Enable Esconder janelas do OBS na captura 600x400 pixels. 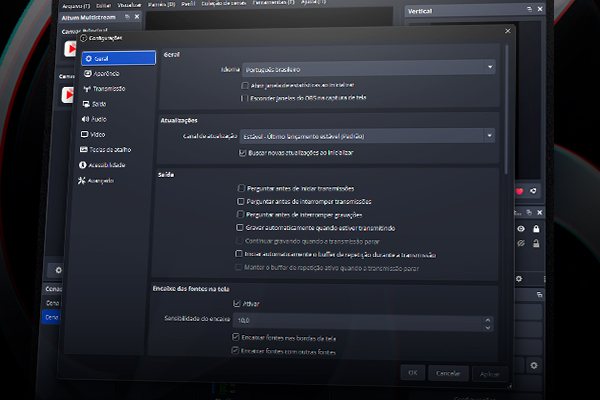coord(244,98)
